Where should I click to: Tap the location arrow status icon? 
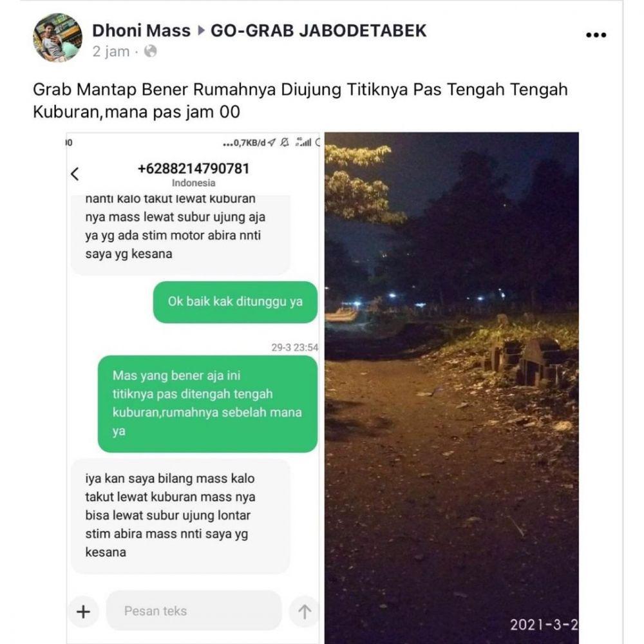(272, 142)
